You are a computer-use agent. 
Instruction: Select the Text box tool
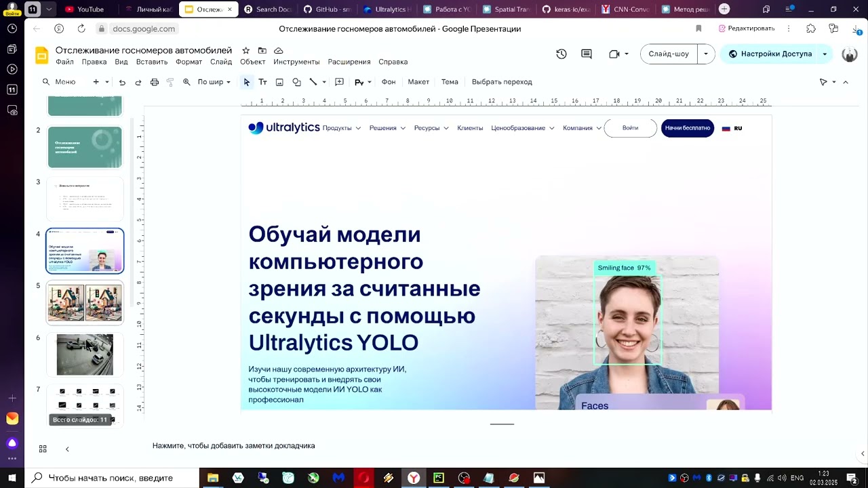coord(262,82)
